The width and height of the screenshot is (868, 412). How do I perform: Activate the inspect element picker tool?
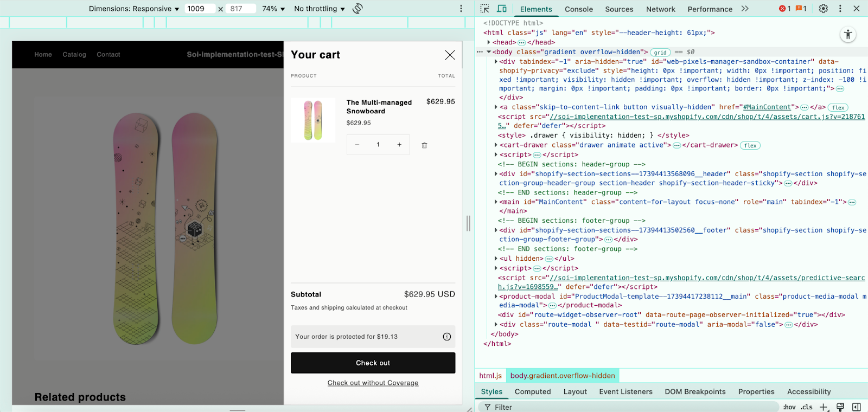(x=484, y=9)
